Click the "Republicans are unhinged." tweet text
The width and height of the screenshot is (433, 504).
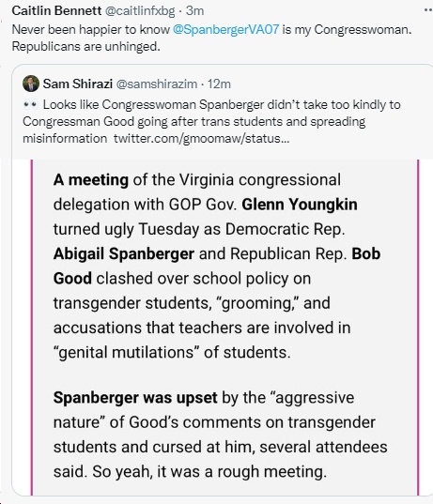click(85, 46)
